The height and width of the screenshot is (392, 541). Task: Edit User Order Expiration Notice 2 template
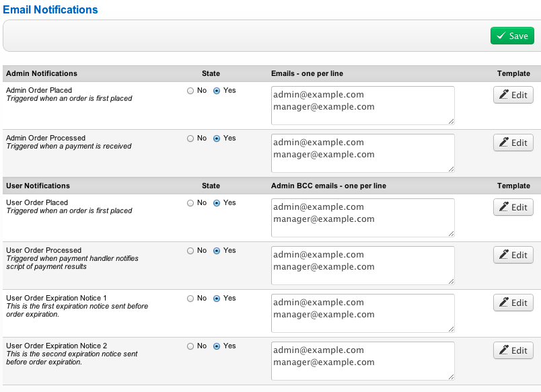513,350
